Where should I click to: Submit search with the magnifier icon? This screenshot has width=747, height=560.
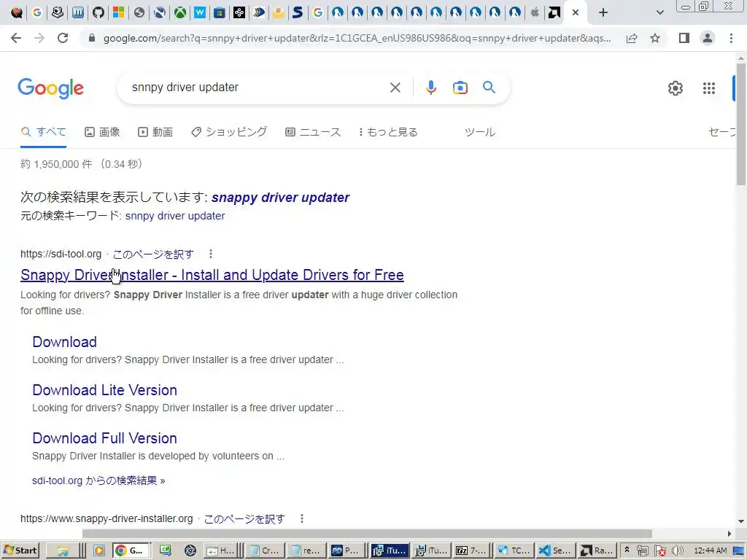489,87
